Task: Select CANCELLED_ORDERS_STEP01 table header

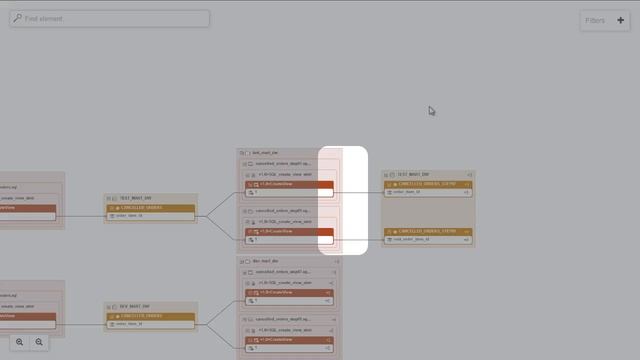Action: [428, 184]
